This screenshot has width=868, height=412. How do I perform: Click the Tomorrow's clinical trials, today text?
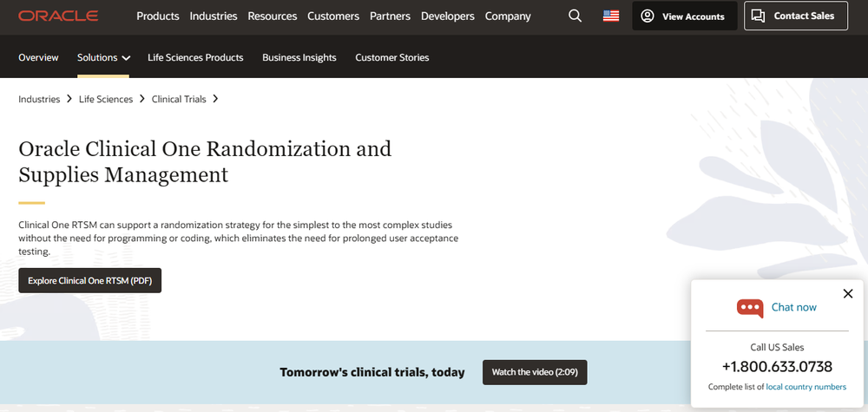372,372
